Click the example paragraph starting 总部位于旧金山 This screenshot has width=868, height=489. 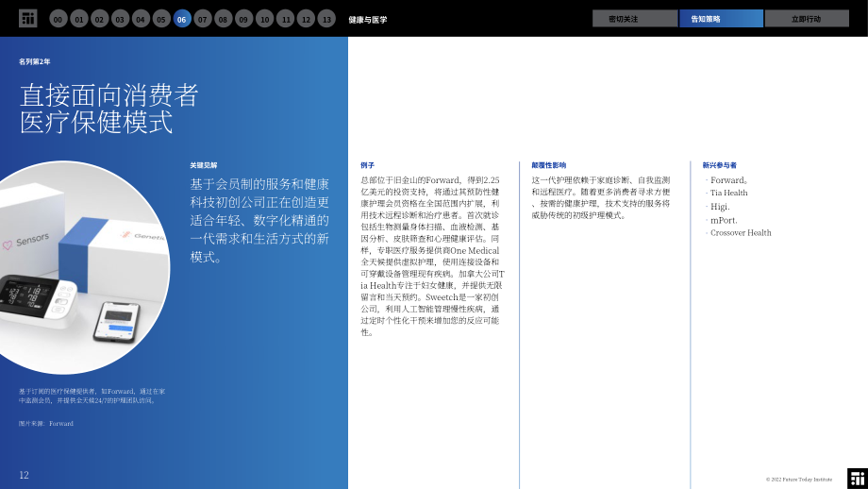click(432, 256)
